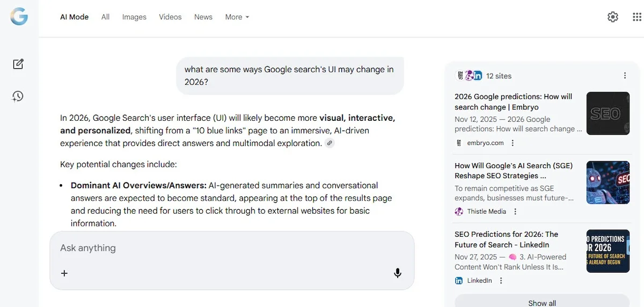
Task: Open options for Thistle Media result
Action: 515,211
